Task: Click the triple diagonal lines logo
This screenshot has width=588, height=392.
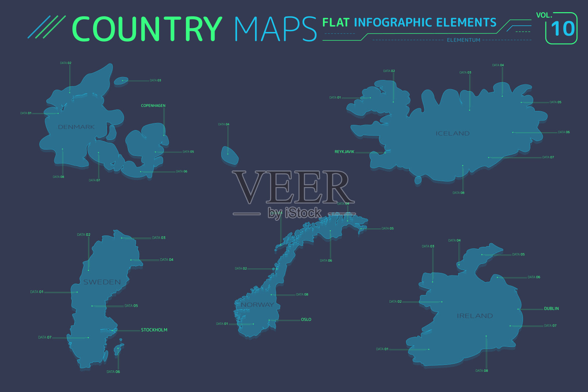Action: [47, 27]
